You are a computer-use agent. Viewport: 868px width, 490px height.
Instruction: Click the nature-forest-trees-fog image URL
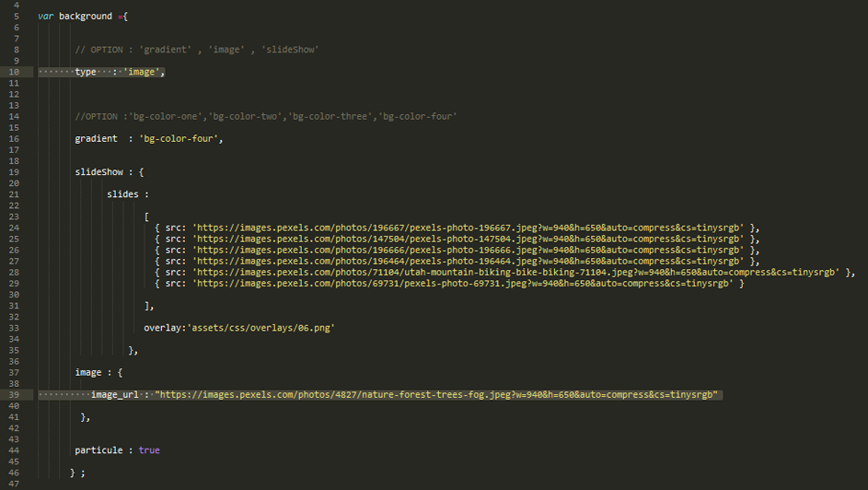point(435,394)
